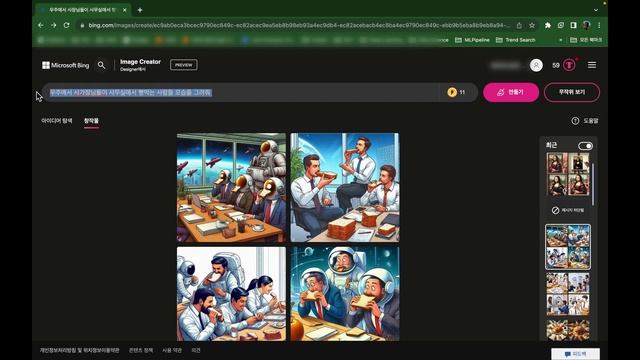The height and width of the screenshot is (360, 640).
Task: Open the businessmen eating sandwiches image
Action: (x=345, y=187)
